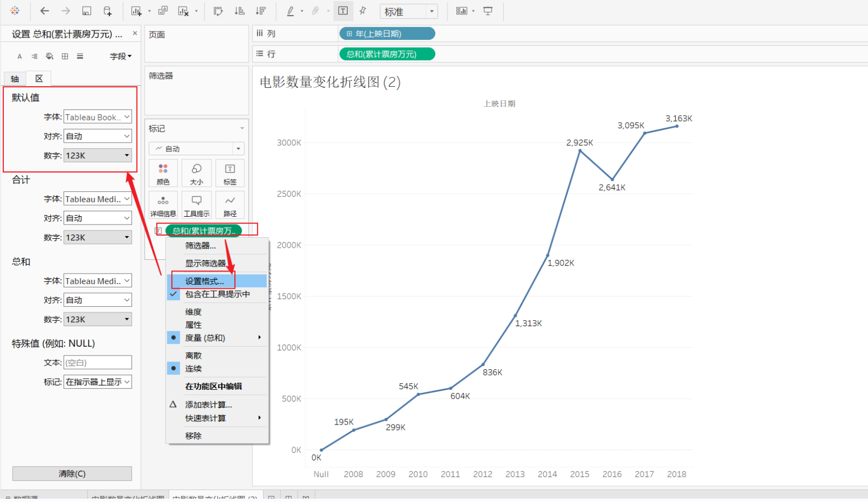This screenshot has width=868, height=502.
Task: Click the undo back arrow
Action: [x=45, y=11]
